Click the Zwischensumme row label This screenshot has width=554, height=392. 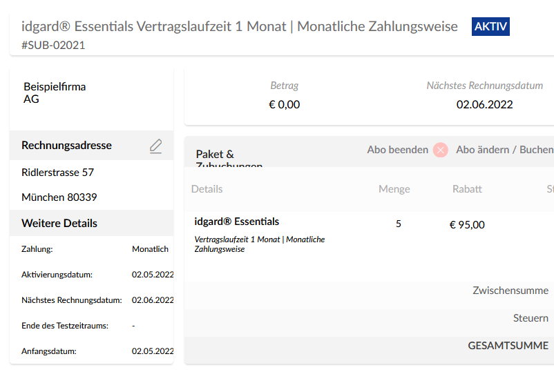click(510, 291)
